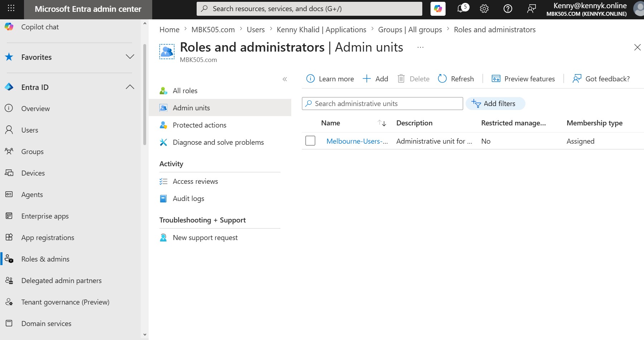Click the Enterprise apps icon
Screen dimensions: 644x340
tap(9, 216)
